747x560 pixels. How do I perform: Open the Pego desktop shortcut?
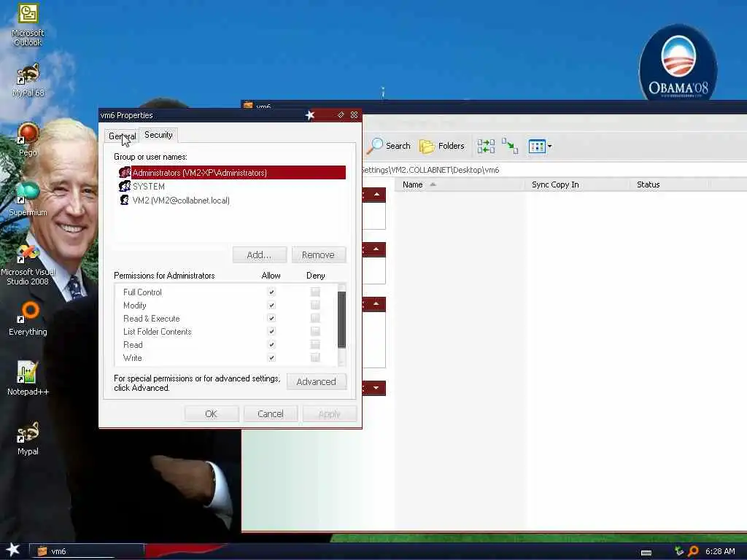tap(28, 139)
